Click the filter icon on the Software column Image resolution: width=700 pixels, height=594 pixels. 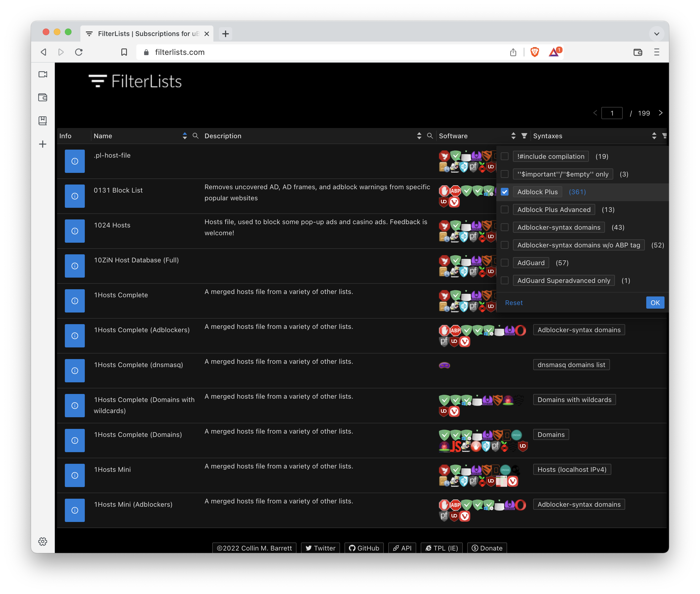[524, 136]
